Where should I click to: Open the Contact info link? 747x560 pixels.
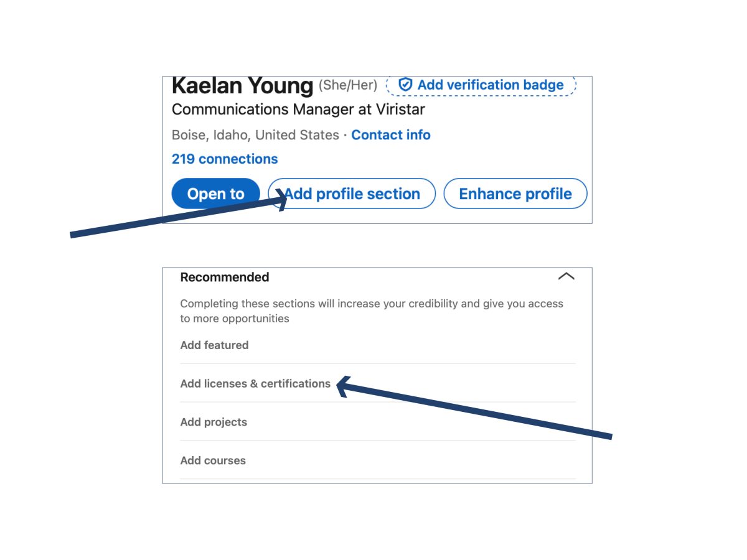[x=390, y=135]
